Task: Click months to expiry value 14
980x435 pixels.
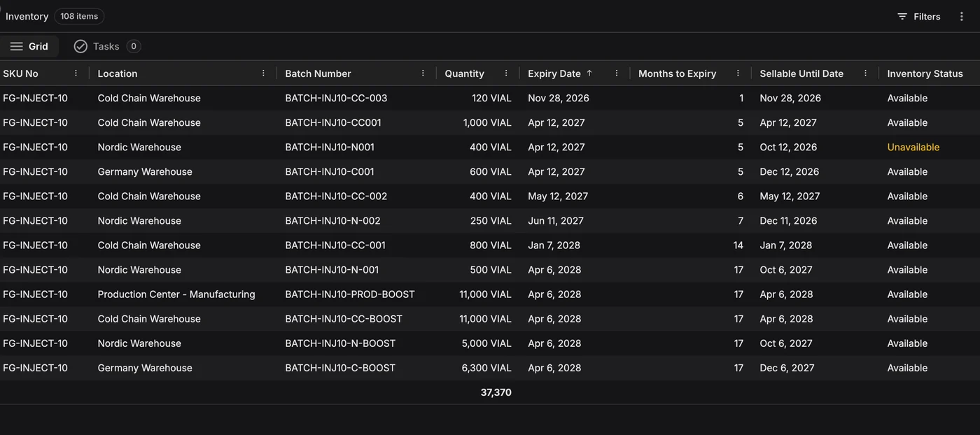Action: click(738, 245)
